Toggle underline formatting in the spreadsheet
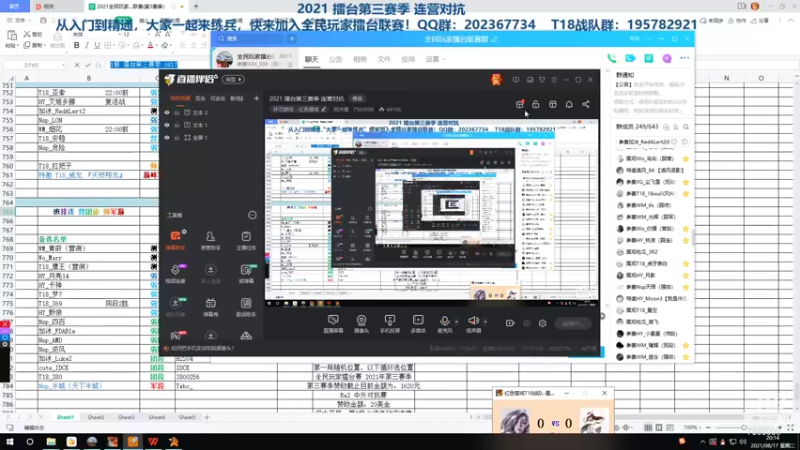 pos(97,45)
